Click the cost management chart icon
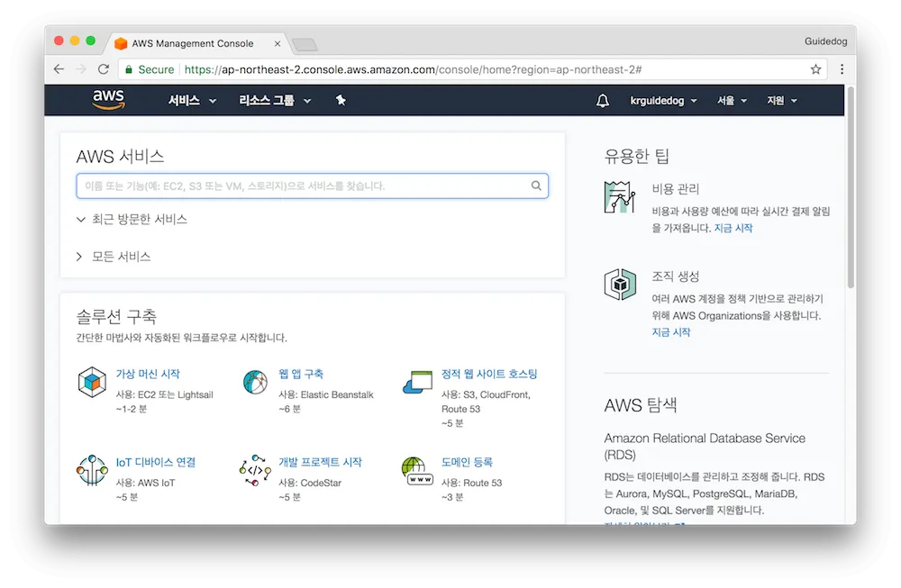 [620, 197]
